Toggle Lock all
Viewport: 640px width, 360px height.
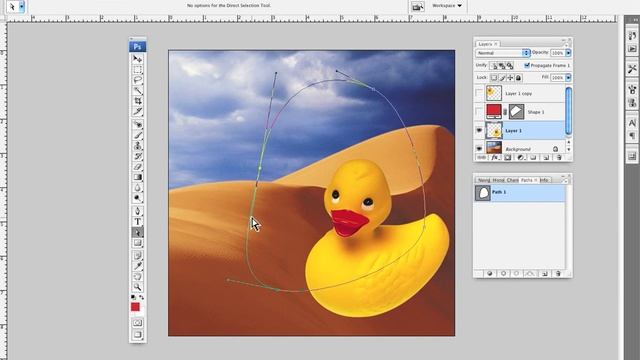point(518,78)
